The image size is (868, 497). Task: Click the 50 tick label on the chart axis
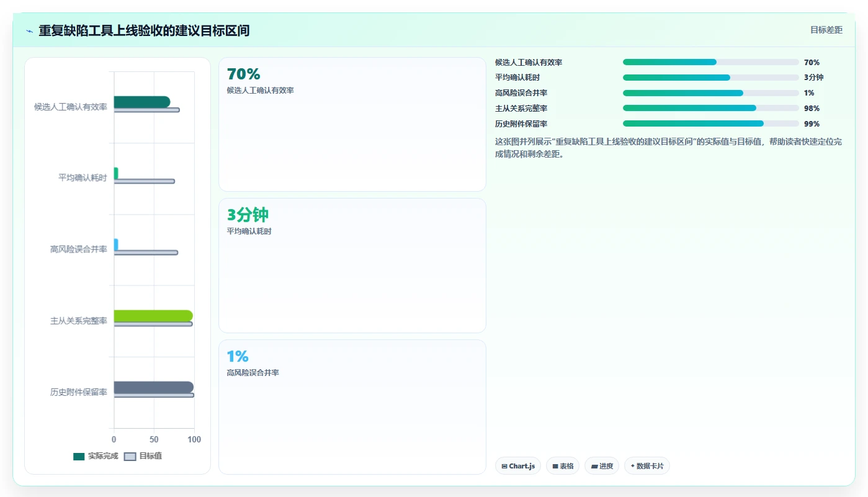pyautogui.click(x=154, y=439)
